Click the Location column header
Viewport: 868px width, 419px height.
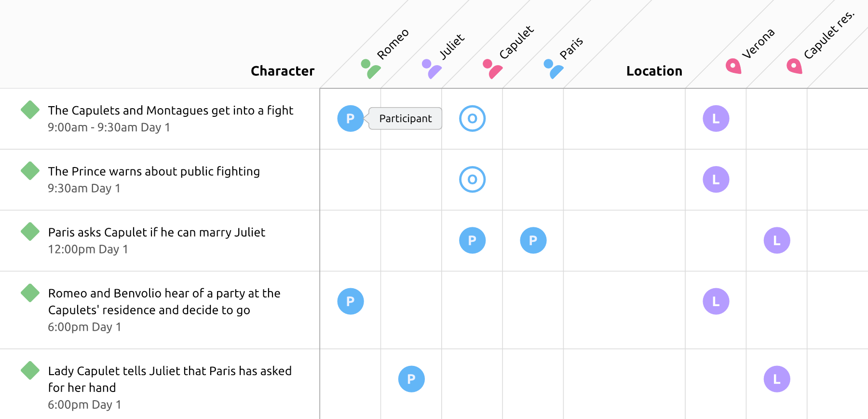pyautogui.click(x=654, y=71)
